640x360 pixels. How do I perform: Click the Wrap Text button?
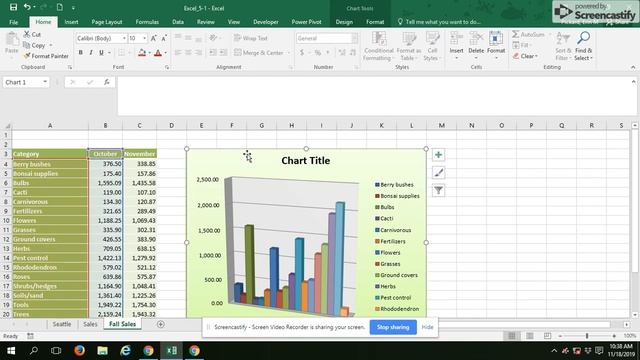click(251, 38)
